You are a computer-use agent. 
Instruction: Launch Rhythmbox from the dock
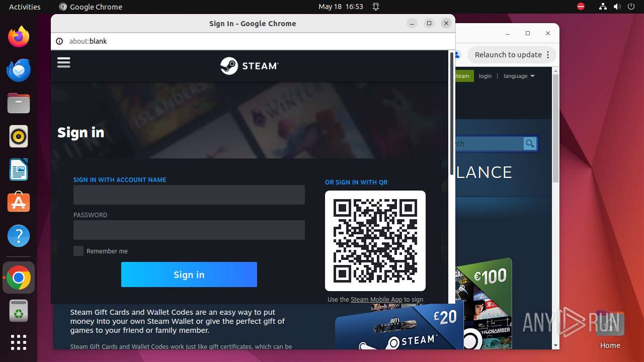pyautogui.click(x=19, y=136)
